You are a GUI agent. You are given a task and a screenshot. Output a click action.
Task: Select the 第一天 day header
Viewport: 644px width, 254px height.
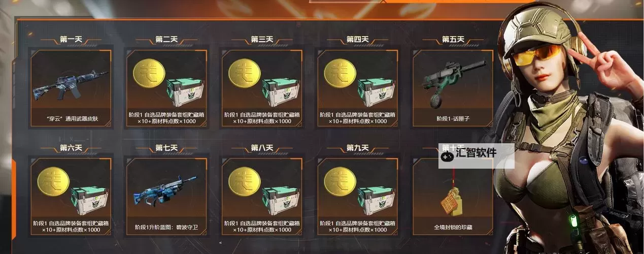click(71, 39)
